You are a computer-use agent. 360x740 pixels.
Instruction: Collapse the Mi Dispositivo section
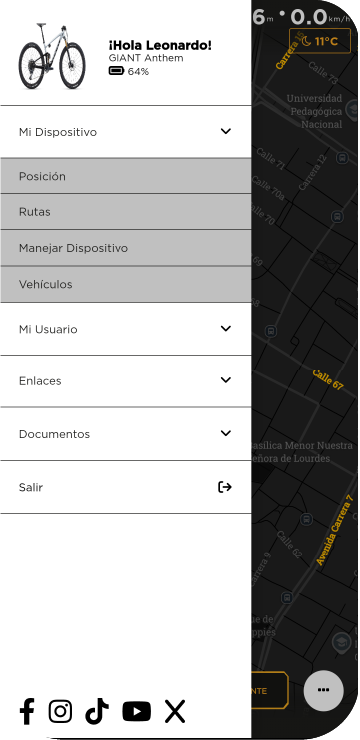click(126, 132)
